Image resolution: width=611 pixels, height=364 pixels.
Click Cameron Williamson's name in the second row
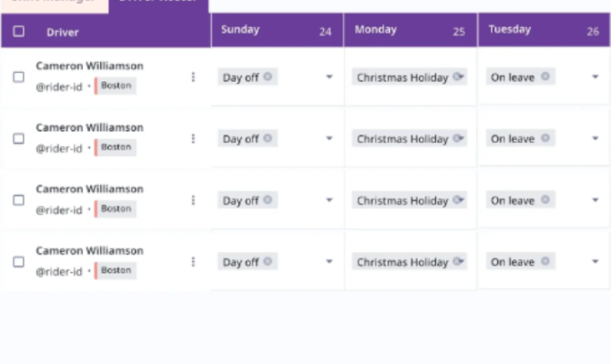click(x=89, y=127)
